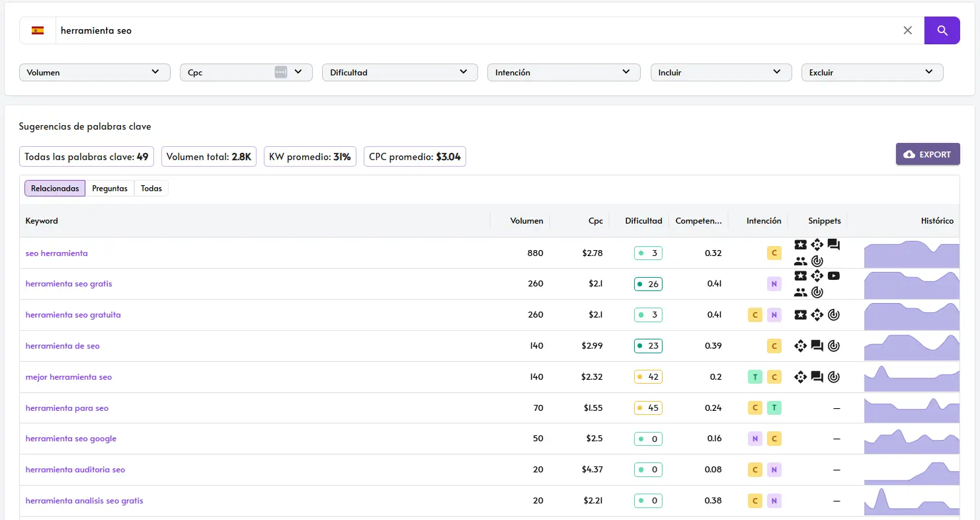
Task: Expand the Dificultad filter dropdown
Action: (x=399, y=72)
